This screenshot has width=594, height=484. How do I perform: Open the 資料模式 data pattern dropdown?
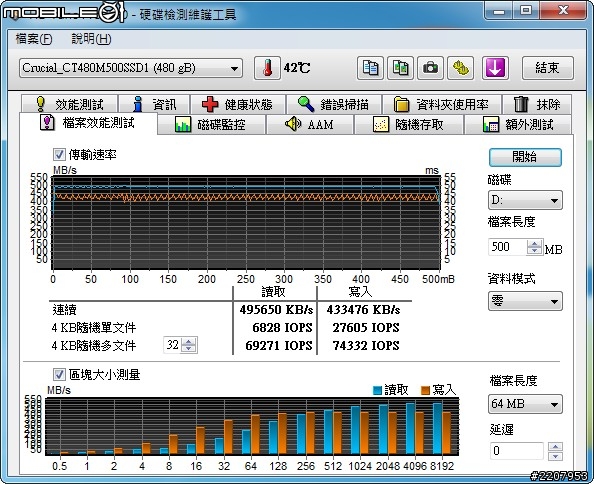[x=525, y=301]
